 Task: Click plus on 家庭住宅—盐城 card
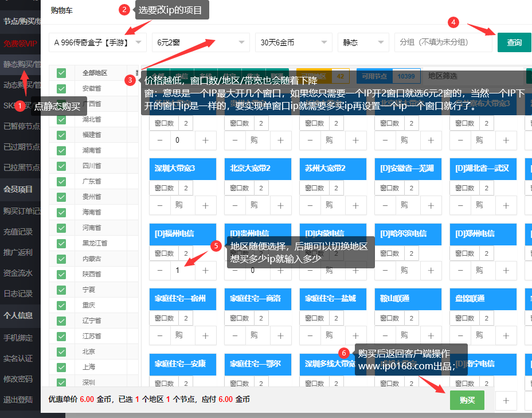click(355, 335)
